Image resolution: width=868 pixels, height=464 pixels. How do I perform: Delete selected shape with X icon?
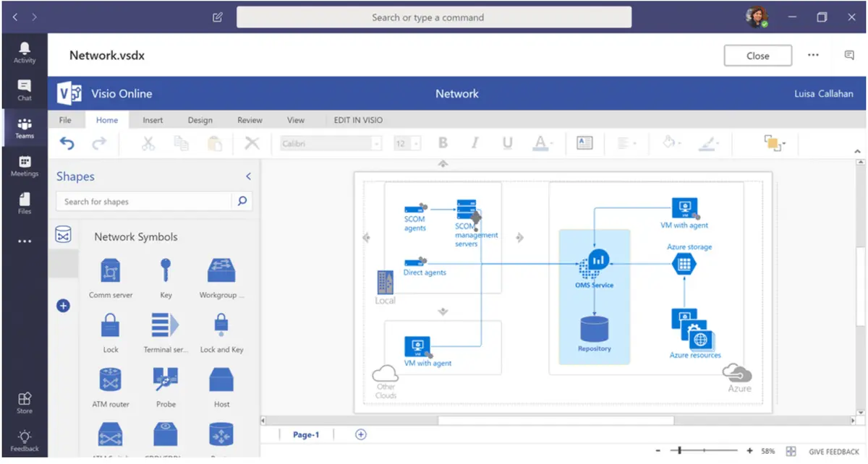click(252, 143)
